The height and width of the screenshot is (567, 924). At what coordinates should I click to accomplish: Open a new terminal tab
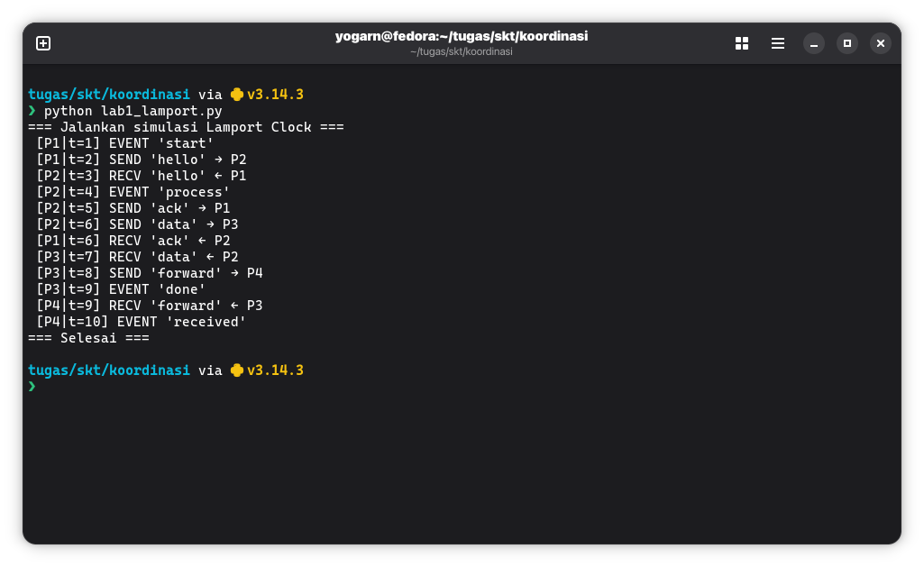(x=43, y=43)
